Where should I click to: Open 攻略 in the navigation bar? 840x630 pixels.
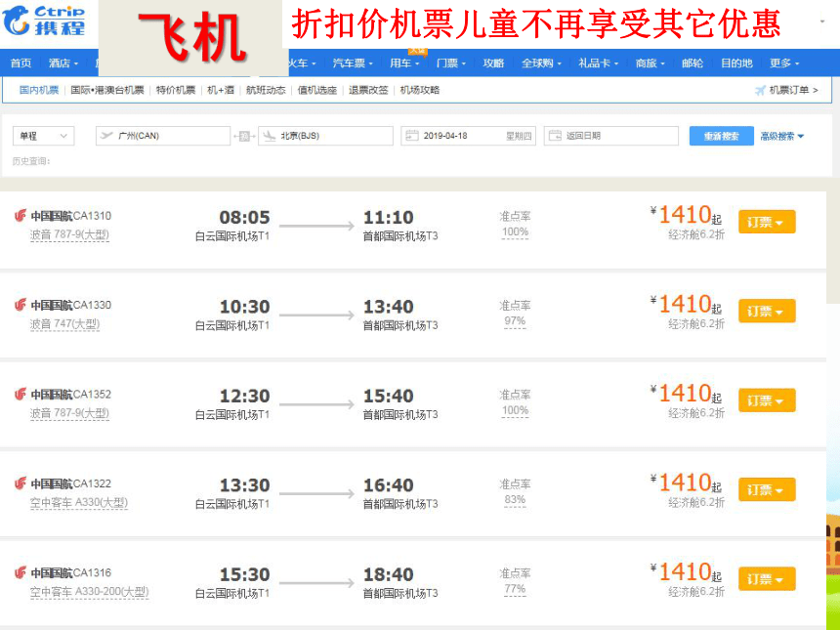coord(493,63)
